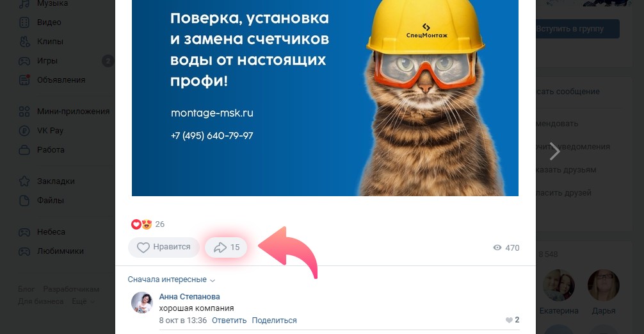The height and width of the screenshot is (334, 644).
Task: Click the Ответить reply link
Action: (x=229, y=321)
